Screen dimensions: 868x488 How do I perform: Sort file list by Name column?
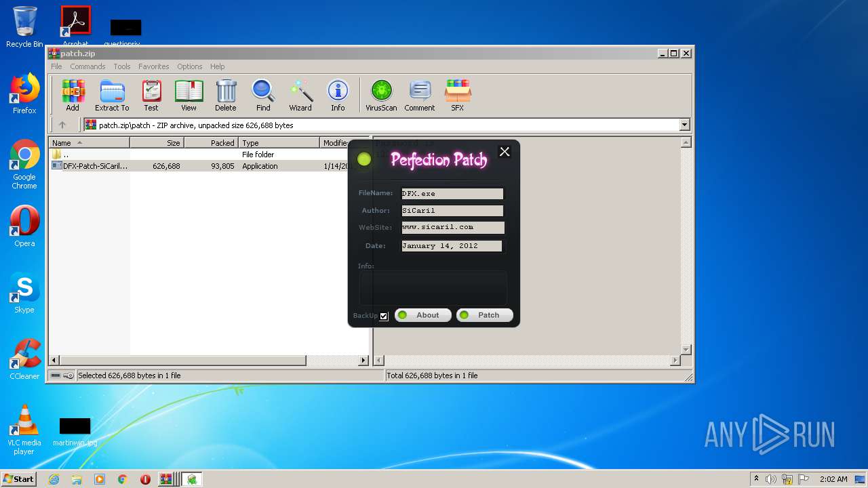[89, 143]
